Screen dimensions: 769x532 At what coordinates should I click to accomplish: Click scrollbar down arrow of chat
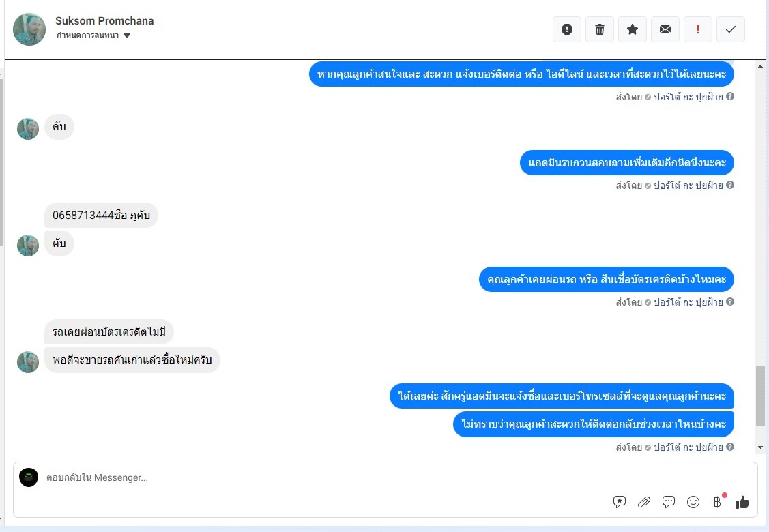coord(760,447)
